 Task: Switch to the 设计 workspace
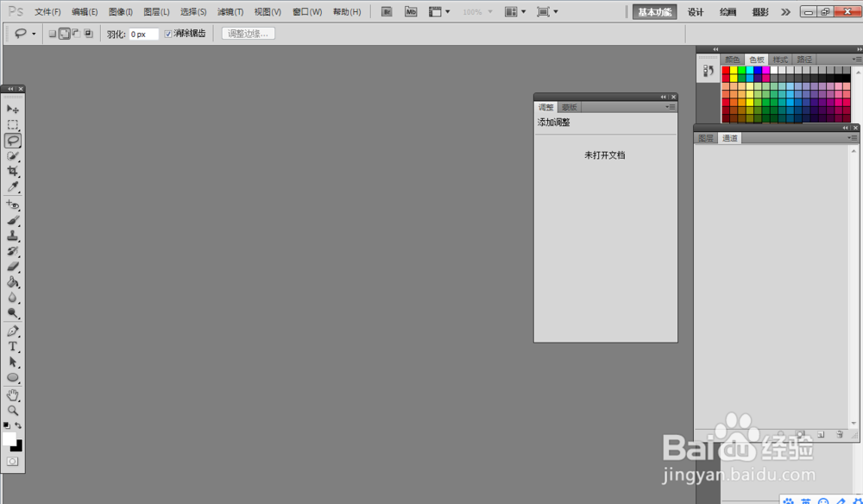(x=696, y=12)
